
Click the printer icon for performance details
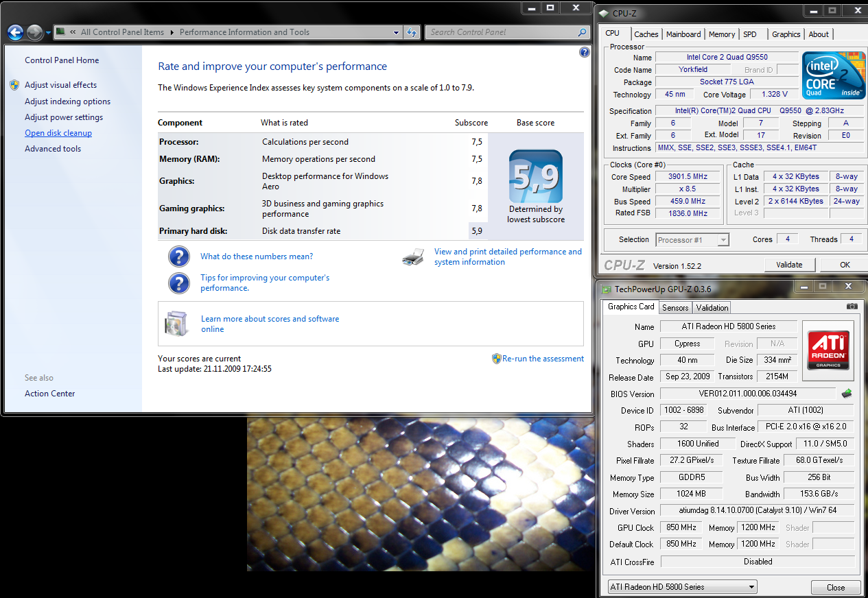(x=412, y=257)
